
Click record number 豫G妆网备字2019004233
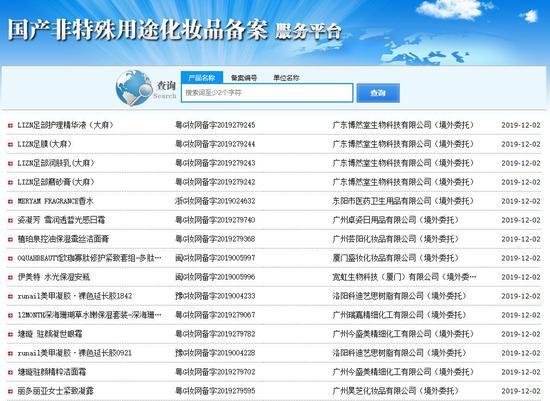[x=215, y=296]
